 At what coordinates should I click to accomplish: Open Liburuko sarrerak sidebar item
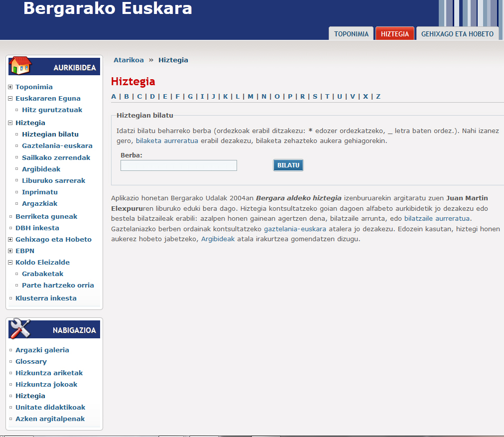[53, 181]
